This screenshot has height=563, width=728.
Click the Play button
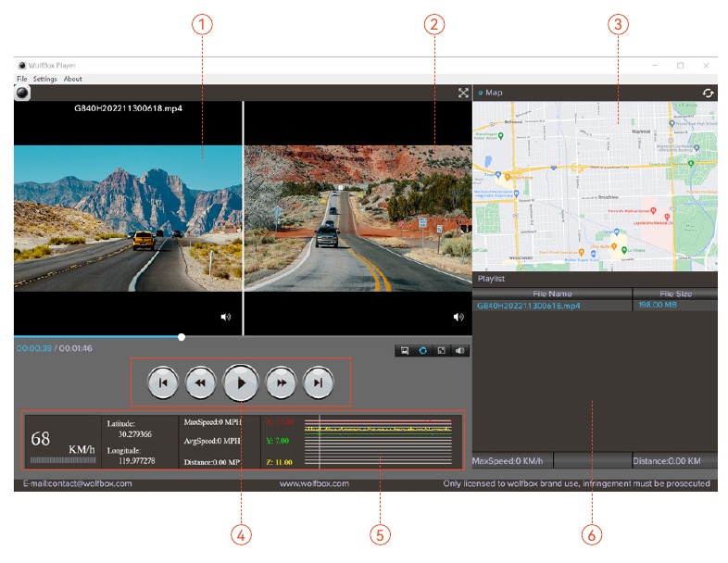pos(241,382)
